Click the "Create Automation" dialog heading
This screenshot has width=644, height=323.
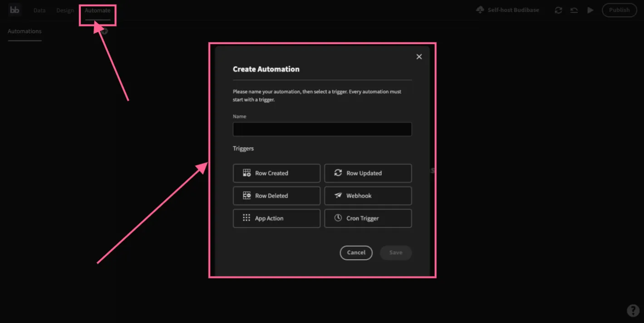(x=266, y=69)
